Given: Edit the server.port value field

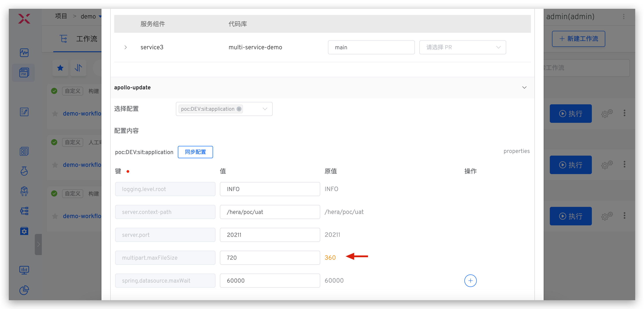Looking at the screenshot, I should tap(270, 235).
